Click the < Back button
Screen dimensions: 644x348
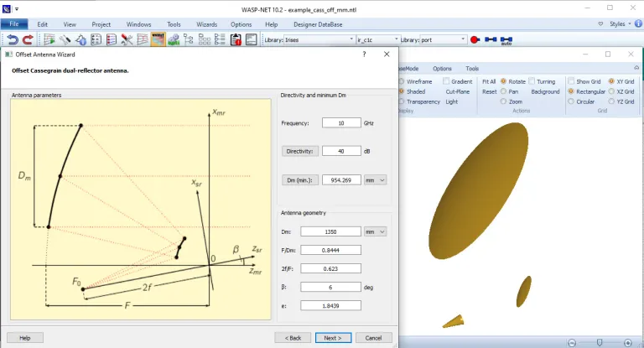[293, 338]
